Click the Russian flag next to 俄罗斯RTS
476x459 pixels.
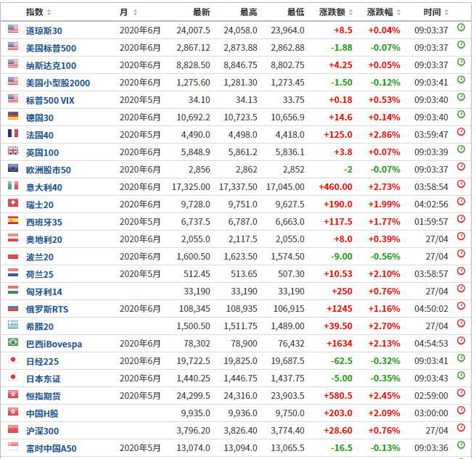13,307
